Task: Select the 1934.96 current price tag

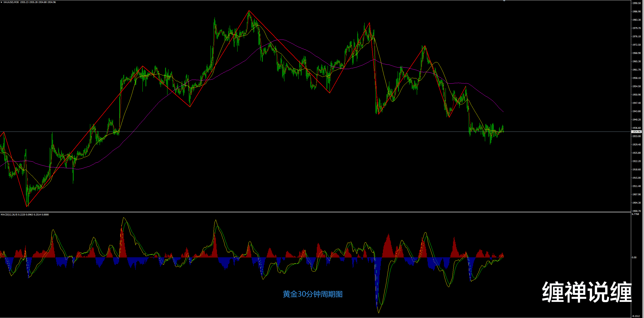Action: pos(636,132)
